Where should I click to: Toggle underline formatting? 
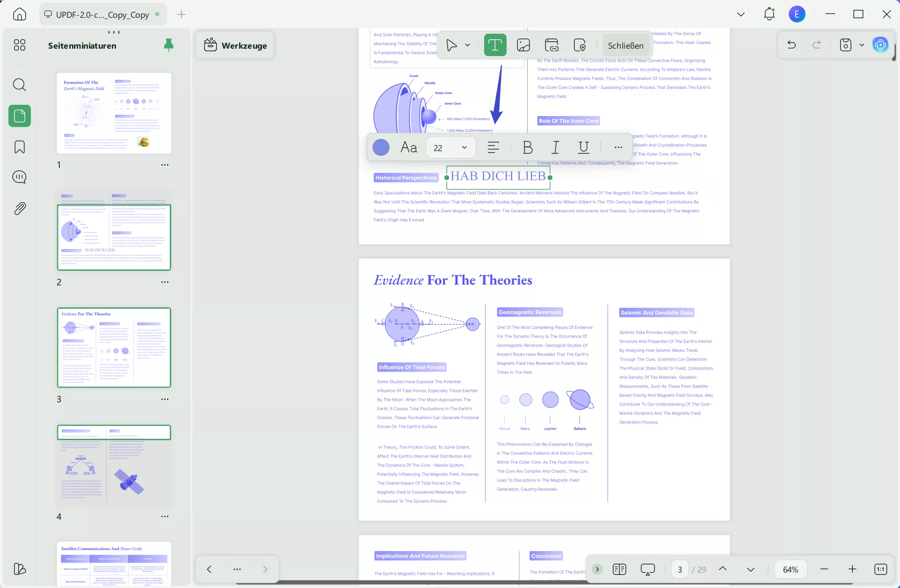click(x=583, y=148)
